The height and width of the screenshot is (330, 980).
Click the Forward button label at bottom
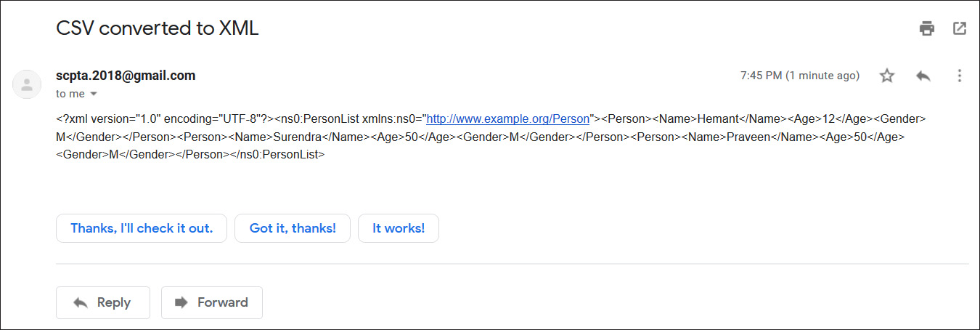pos(223,302)
